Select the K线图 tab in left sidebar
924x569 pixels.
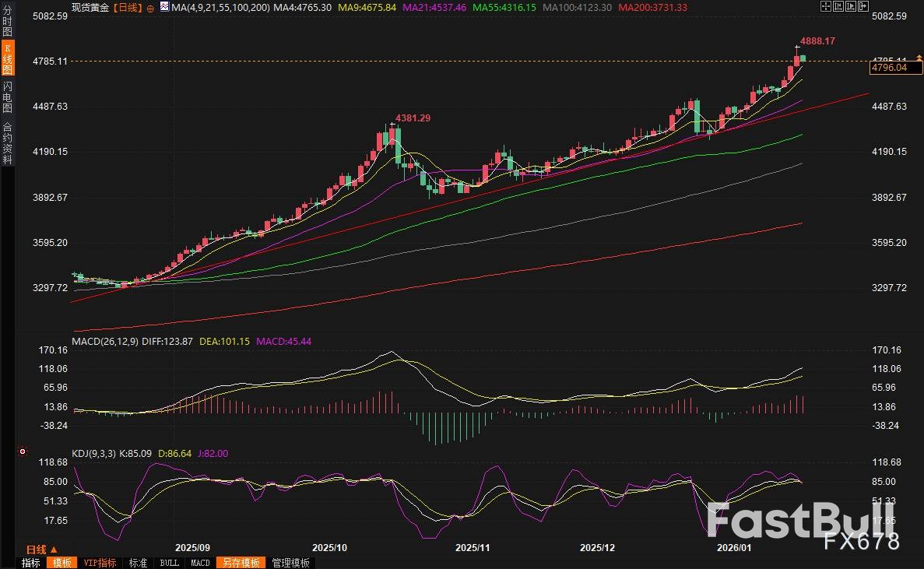(7, 59)
